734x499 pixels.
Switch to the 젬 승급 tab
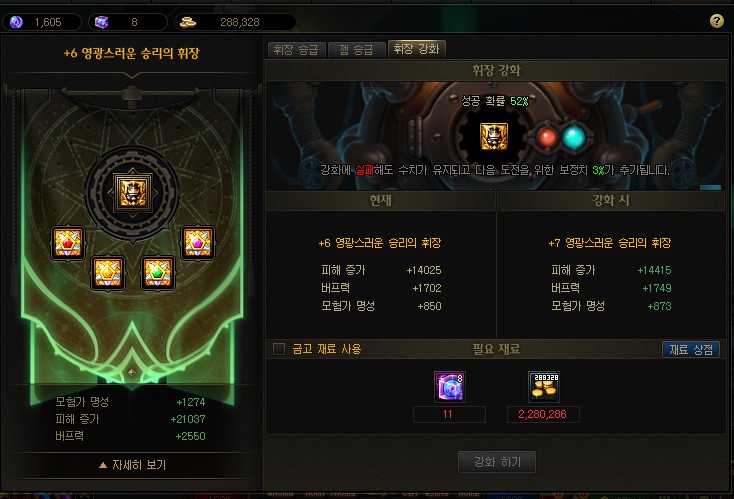coord(356,50)
